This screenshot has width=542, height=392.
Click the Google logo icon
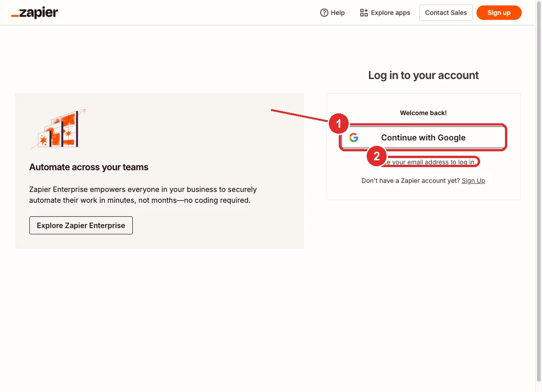[x=354, y=138]
